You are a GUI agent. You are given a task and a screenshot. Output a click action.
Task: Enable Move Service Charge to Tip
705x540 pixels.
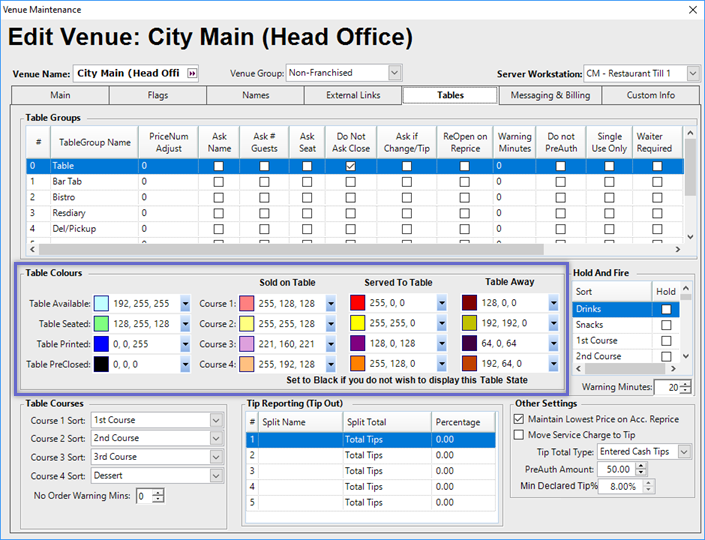pyautogui.click(x=518, y=435)
